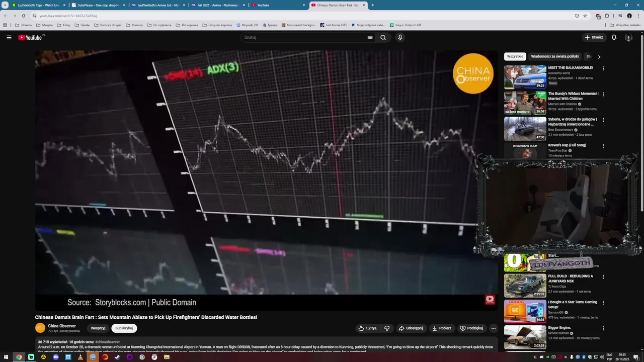
Task: Open options for MEET THE BALKANMOBILE video
Action: [603, 68]
